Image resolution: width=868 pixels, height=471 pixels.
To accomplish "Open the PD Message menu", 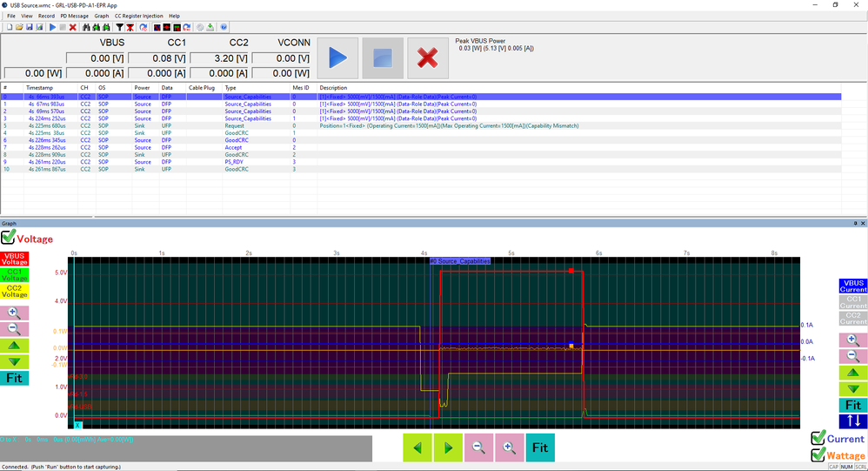I will 74,16.
